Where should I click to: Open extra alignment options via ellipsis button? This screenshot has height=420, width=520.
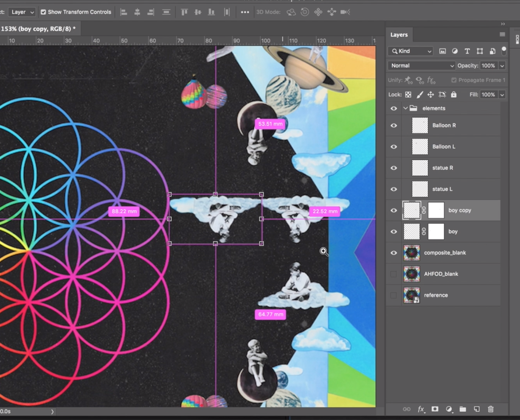click(245, 12)
